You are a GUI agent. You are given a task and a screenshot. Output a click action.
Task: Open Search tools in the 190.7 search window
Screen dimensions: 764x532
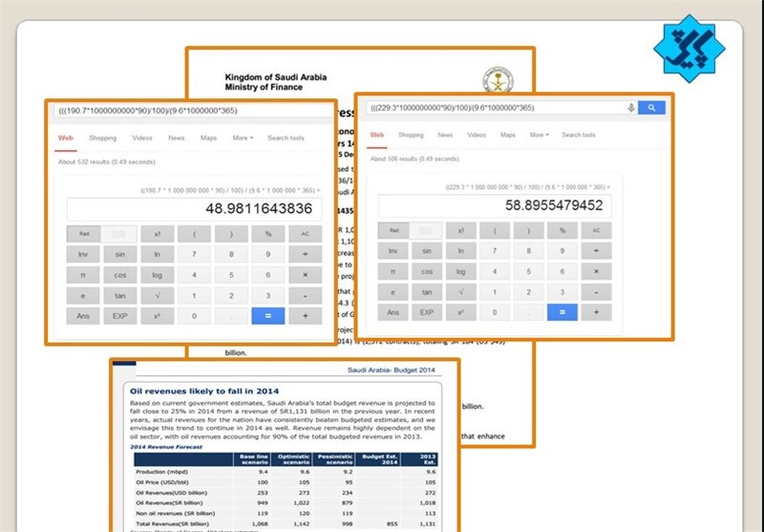pos(286,138)
